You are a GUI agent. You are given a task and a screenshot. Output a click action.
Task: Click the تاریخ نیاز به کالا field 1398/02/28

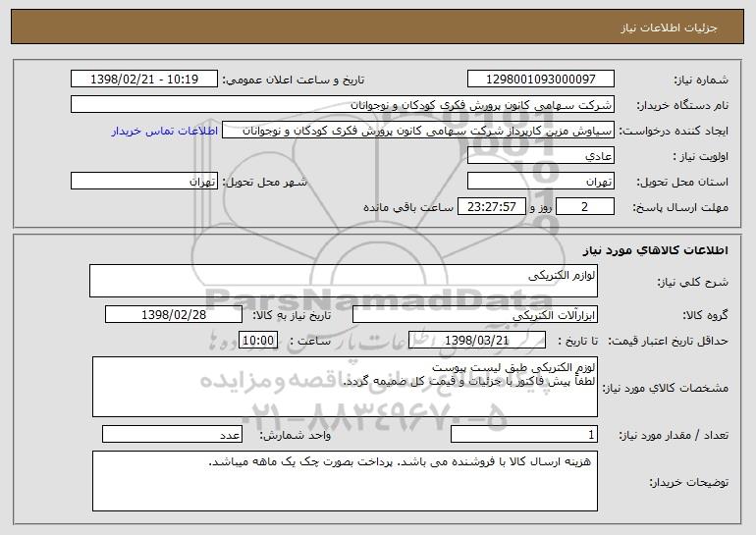coord(174,315)
